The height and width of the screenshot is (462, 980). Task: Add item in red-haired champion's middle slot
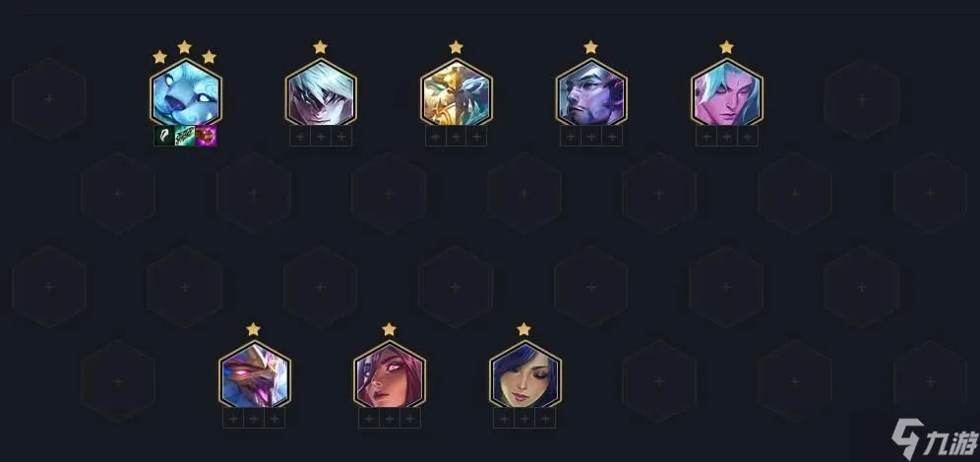[390, 419]
